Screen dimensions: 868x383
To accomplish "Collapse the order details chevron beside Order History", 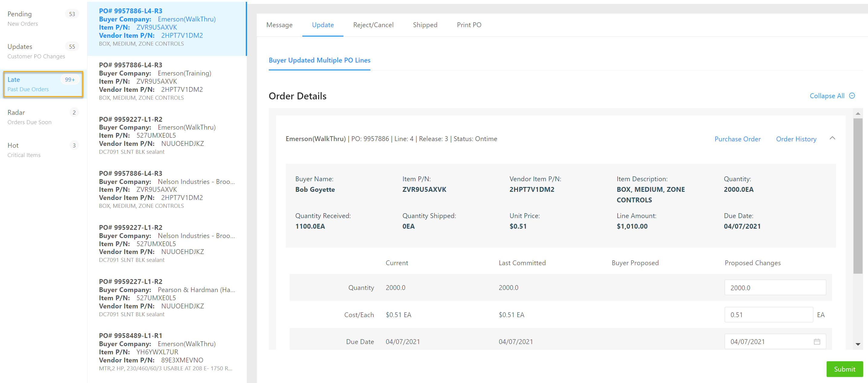I will point(832,138).
